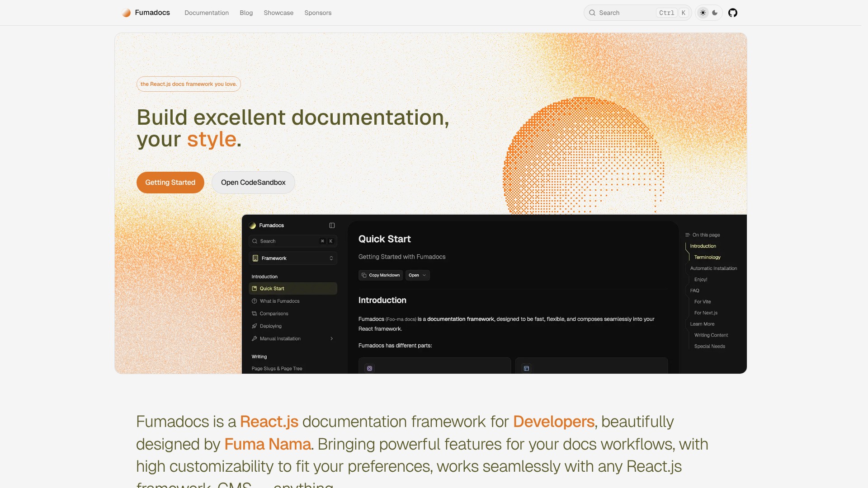Image resolution: width=868 pixels, height=488 pixels.
Task: Open the Documentation nav item
Action: [207, 13]
